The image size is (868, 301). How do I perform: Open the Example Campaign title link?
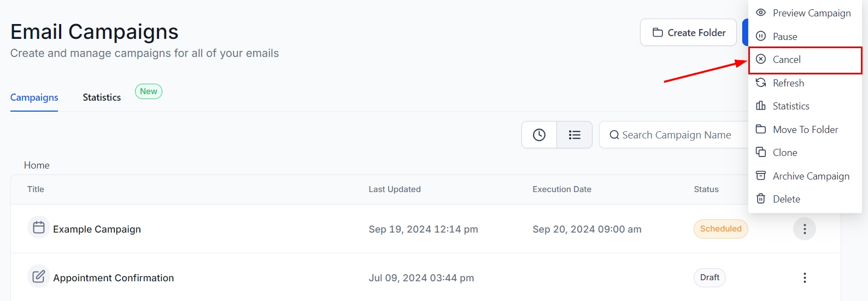pyautogui.click(x=97, y=229)
